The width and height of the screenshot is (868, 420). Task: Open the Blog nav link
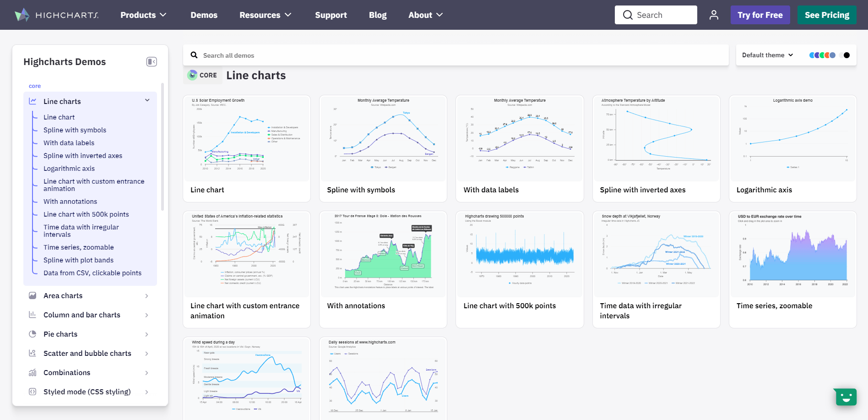(x=378, y=15)
